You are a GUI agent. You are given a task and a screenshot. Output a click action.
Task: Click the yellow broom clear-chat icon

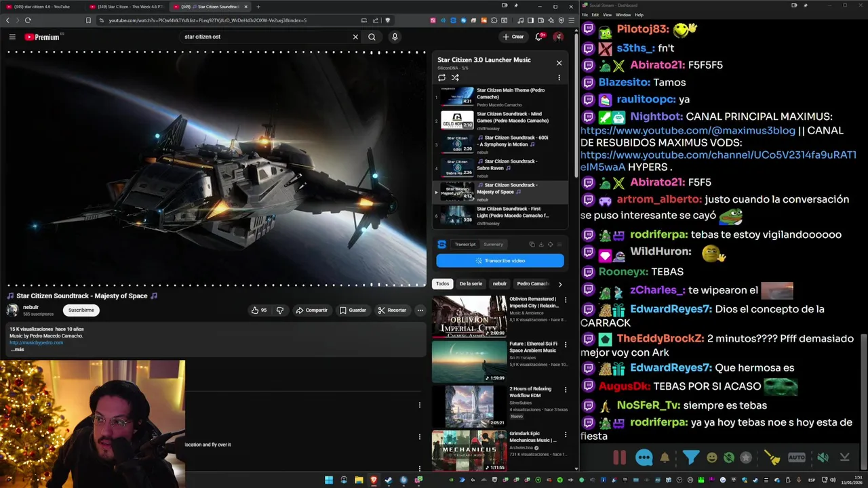coord(772,457)
